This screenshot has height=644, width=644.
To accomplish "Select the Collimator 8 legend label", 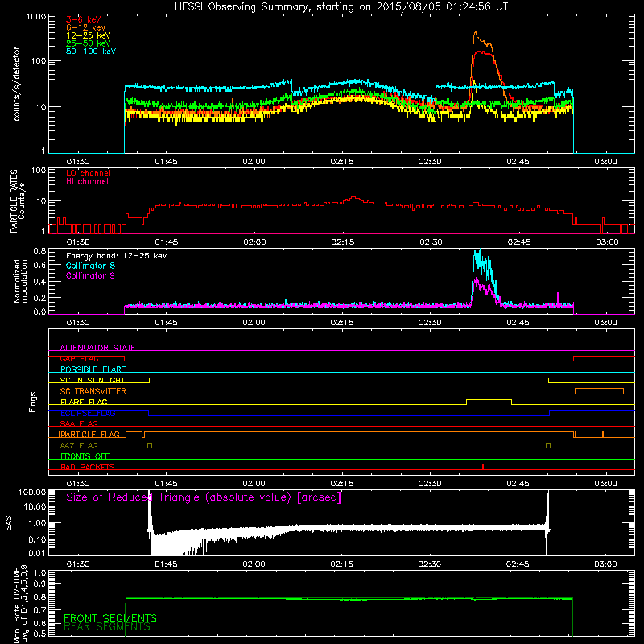I will pyautogui.click(x=90, y=266).
